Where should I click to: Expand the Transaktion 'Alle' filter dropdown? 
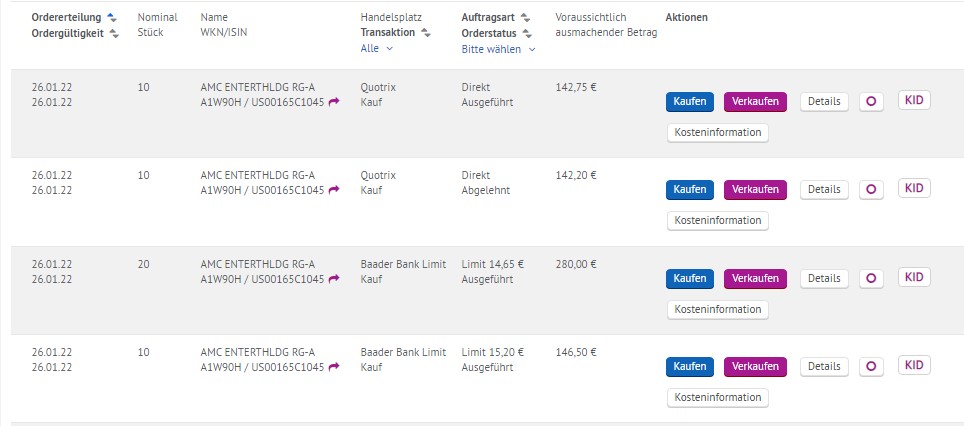coord(377,48)
